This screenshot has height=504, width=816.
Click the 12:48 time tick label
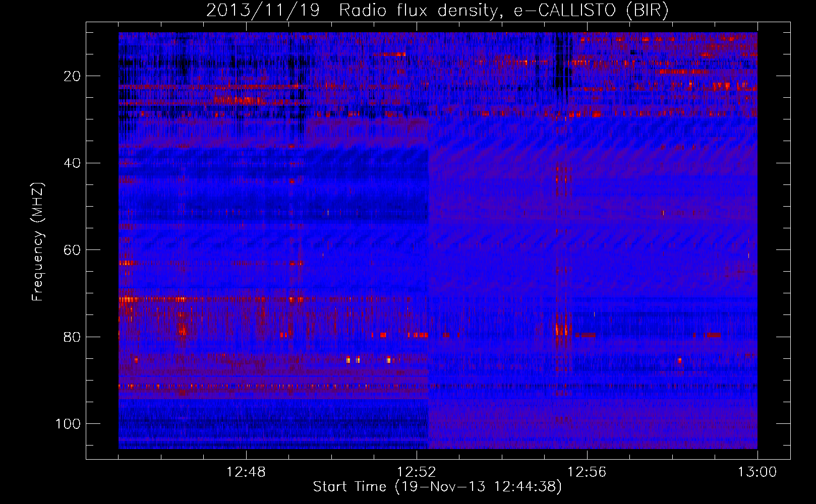coord(246,472)
